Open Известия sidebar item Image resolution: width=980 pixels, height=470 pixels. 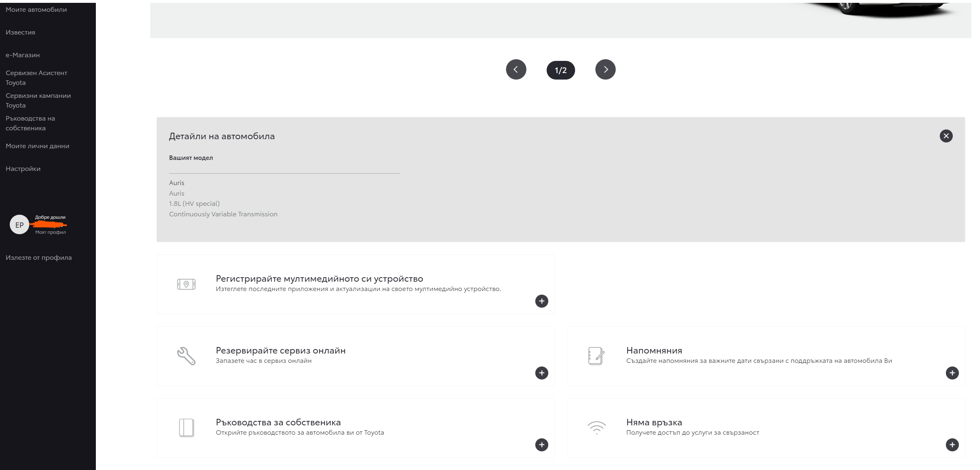tap(20, 32)
